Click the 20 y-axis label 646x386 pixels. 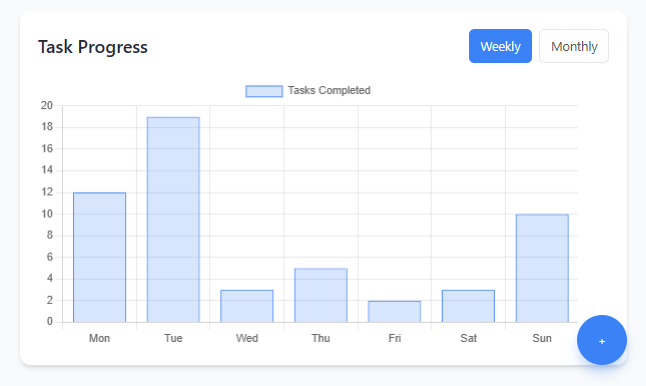coord(47,105)
